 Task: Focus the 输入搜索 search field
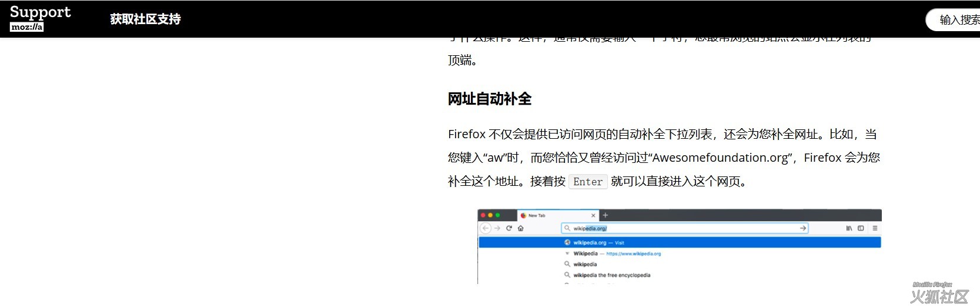click(953, 20)
